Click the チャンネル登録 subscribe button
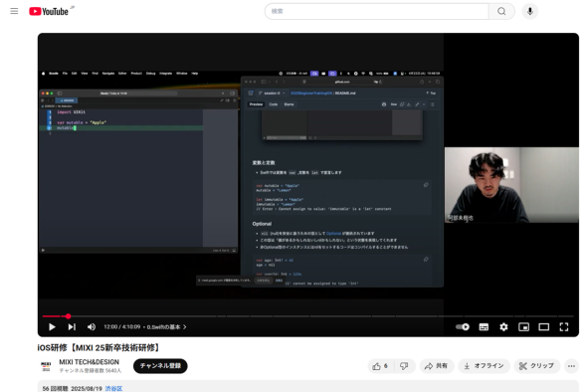The image size is (587, 392). (x=160, y=366)
